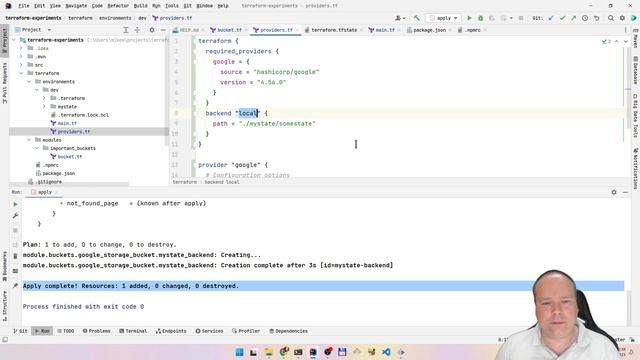The image size is (640, 360).
Task: Open the Bookmarks side tool window
Action: tap(4, 267)
